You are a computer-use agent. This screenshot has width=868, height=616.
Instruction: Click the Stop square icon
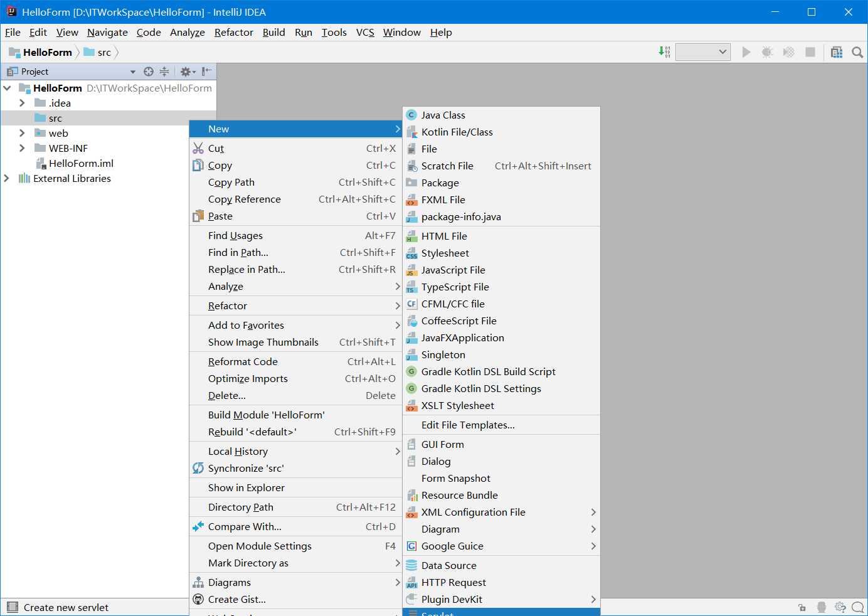(x=810, y=52)
